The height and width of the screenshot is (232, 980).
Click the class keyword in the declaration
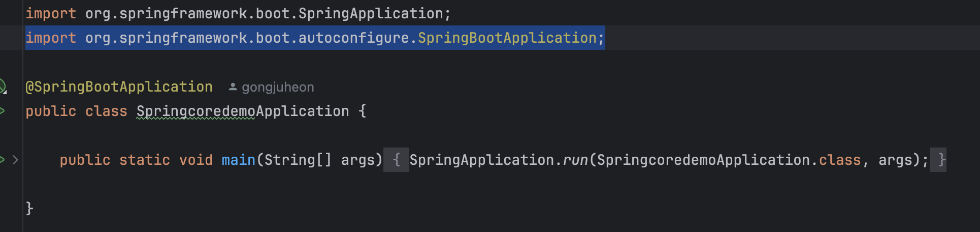pyautogui.click(x=106, y=111)
